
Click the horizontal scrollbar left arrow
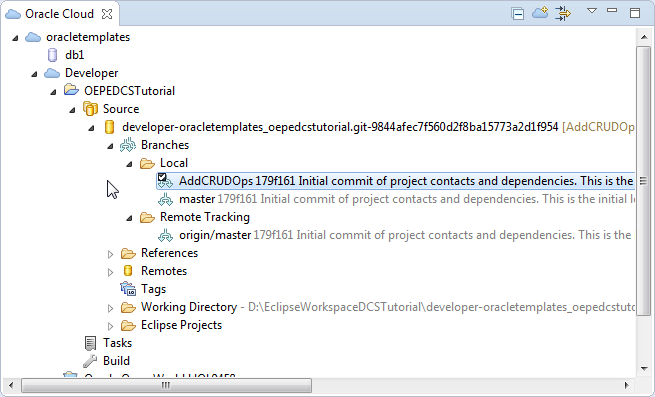tap(11, 385)
